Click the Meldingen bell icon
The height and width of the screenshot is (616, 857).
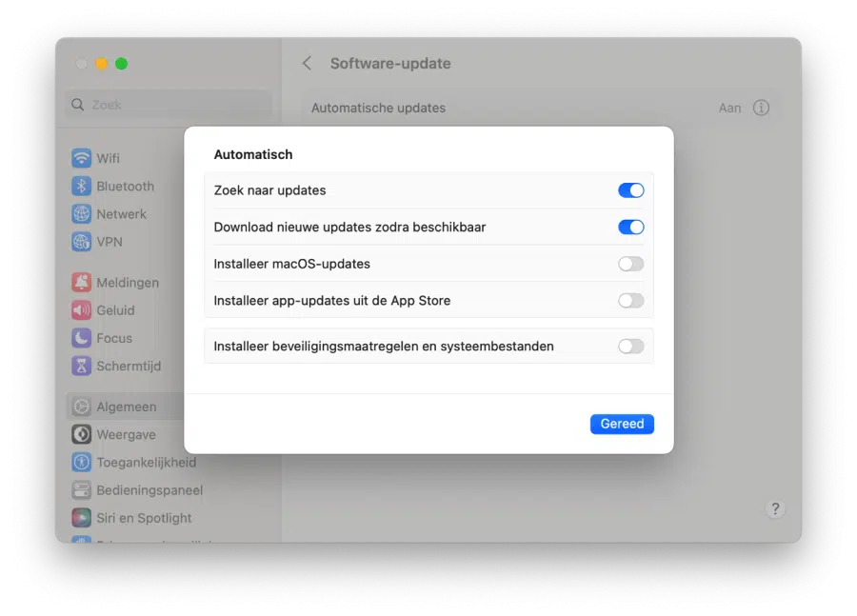(x=82, y=282)
